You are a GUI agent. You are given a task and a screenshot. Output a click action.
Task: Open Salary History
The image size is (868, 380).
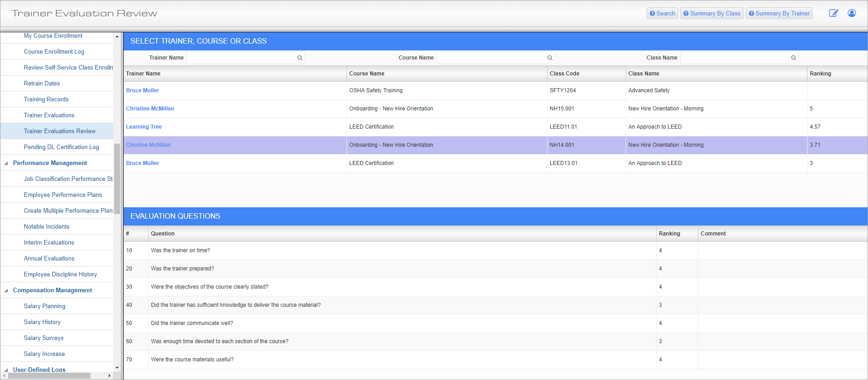click(x=42, y=322)
